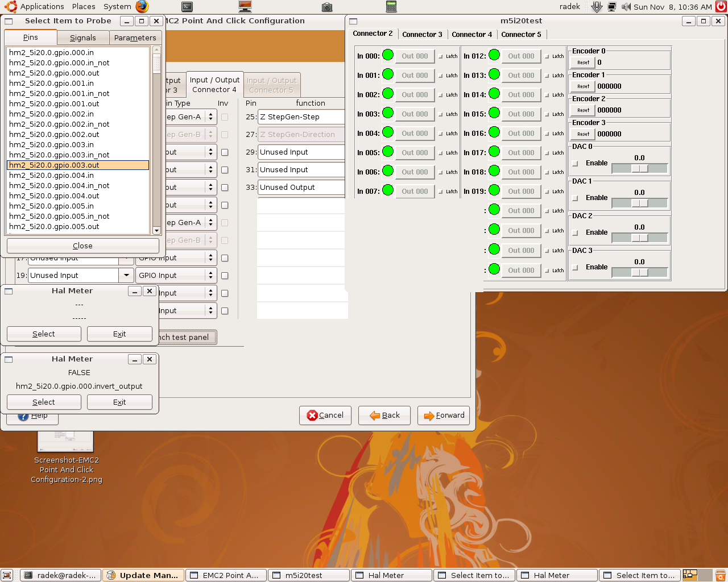Select hm2_5i20.0.gpio.004.in in the pin list
Screen dimensions: 728x582
click(x=52, y=176)
